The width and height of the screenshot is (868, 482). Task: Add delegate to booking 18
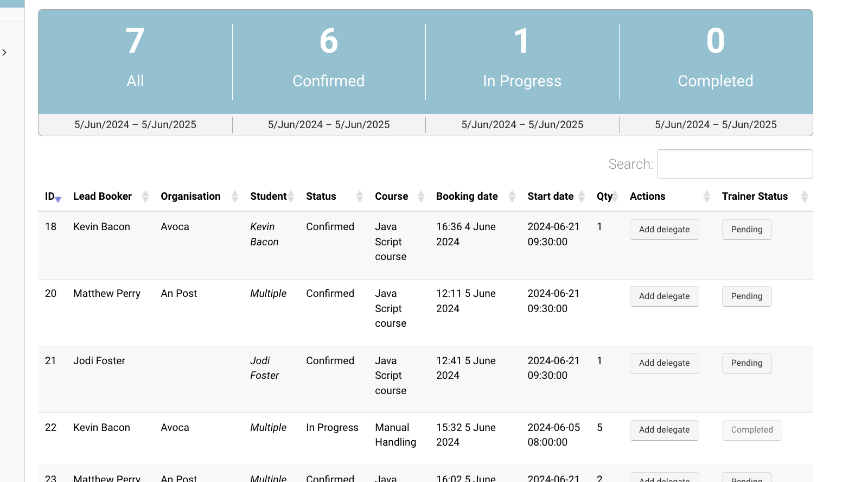pos(664,230)
